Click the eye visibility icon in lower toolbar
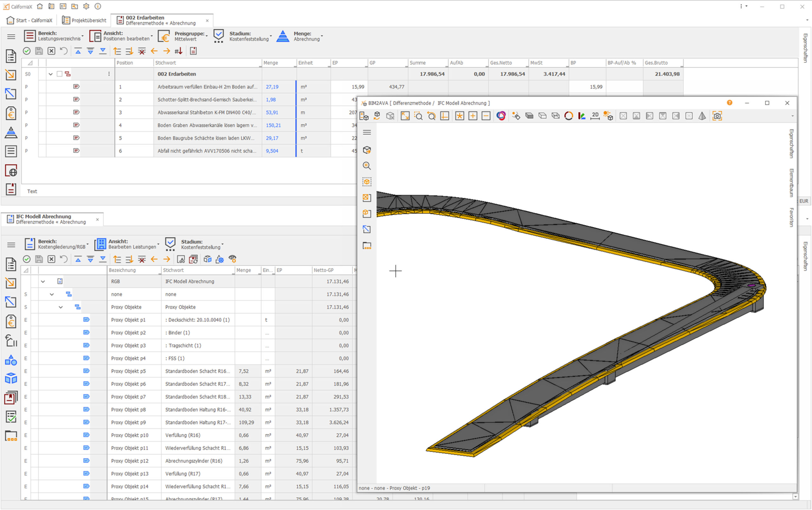Screen dimensions: 812x510 (x=232, y=259)
